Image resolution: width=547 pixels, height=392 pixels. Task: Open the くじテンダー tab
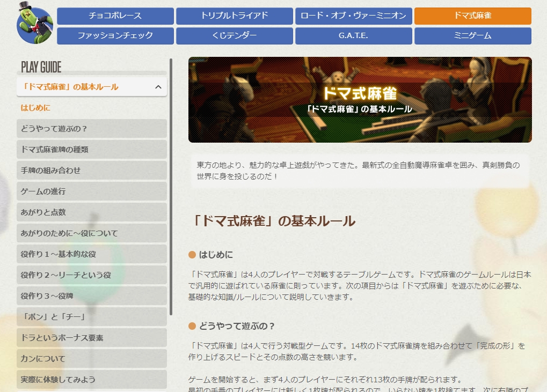[x=235, y=36]
